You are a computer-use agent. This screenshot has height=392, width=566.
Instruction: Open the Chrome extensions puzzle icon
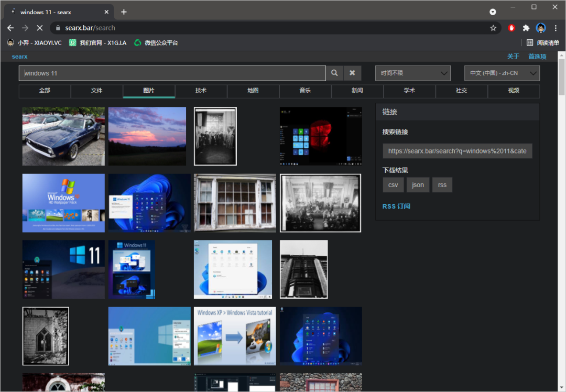526,28
